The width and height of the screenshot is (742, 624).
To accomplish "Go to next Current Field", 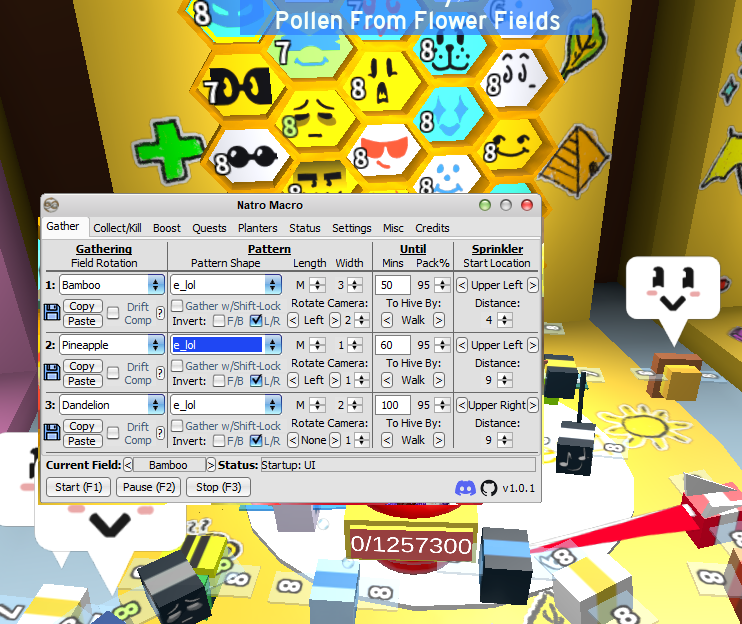I will pyautogui.click(x=211, y=465).
